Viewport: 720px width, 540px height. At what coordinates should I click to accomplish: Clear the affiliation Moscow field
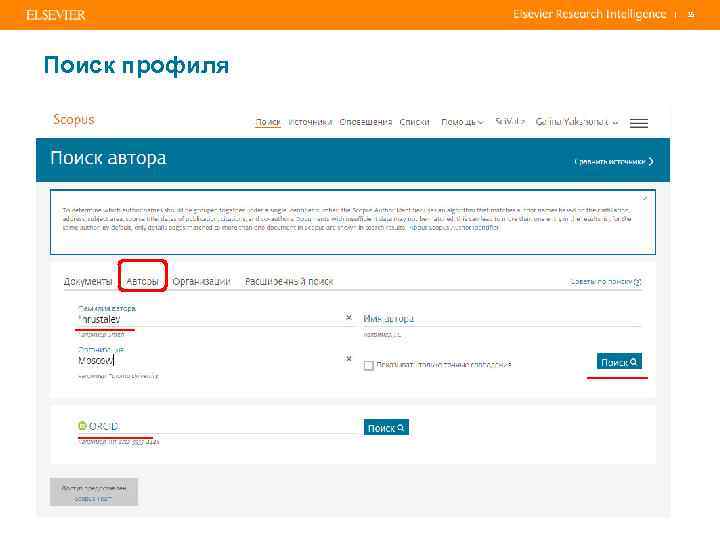click(349, 358)
